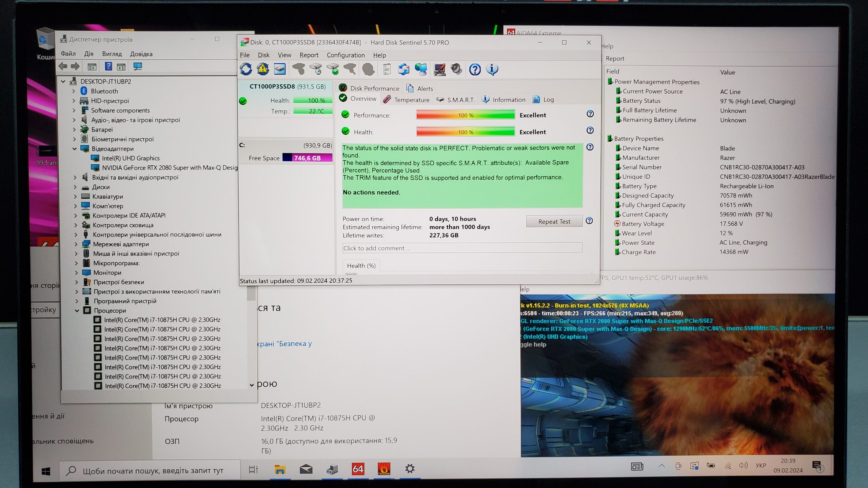868x488 pixels.
Task: Click the comment input field
Action: [x=462, y=248]
